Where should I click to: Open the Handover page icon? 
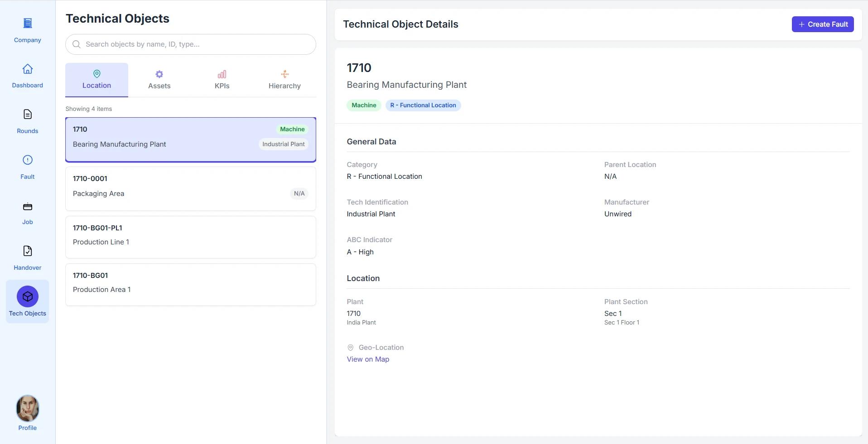coord(28,251)
